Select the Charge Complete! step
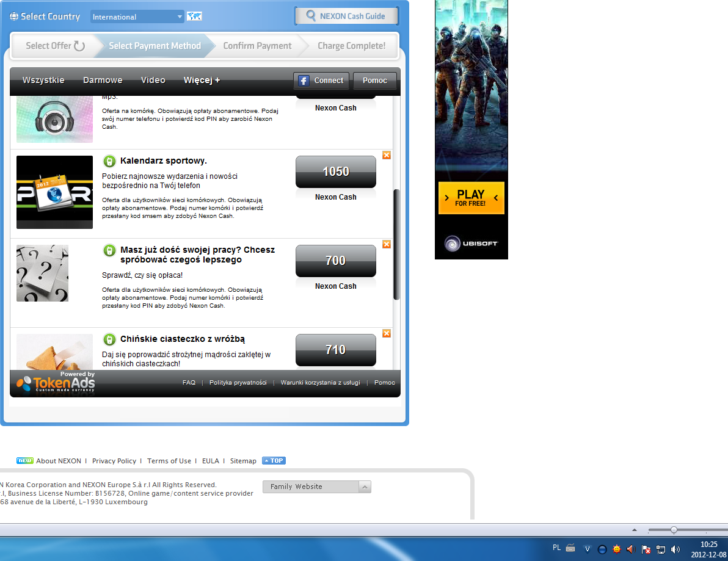728x561 pixels. click(351, 45)
